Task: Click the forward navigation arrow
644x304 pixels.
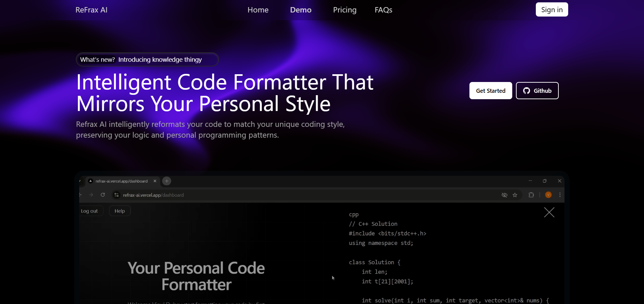Action: click(91, 195)
